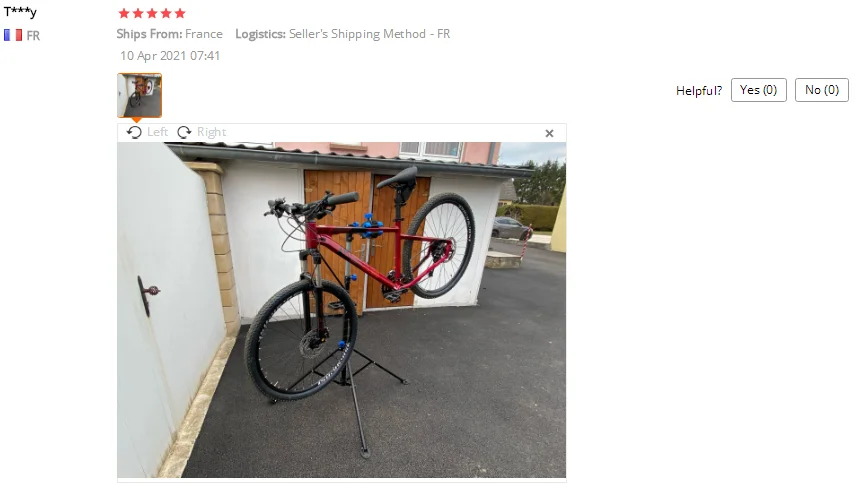Click the Seller's Shipping Method - FR text

[x=369, y=34]
